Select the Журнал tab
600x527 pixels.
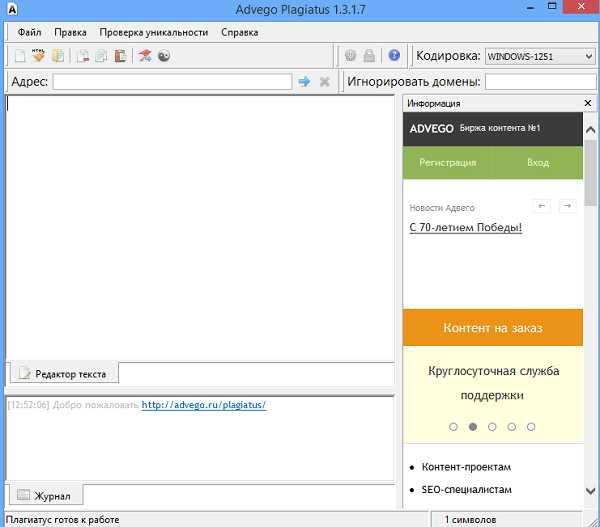click(46, 496)
